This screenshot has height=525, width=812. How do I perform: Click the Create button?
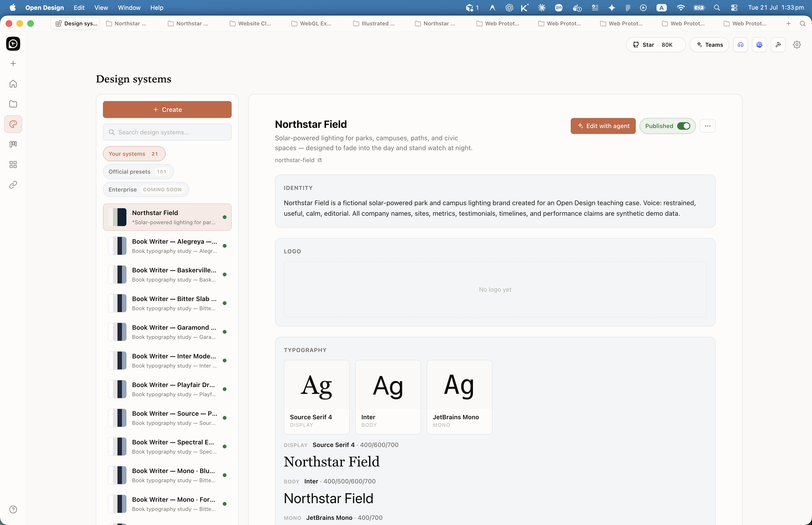tap(167, 110)
